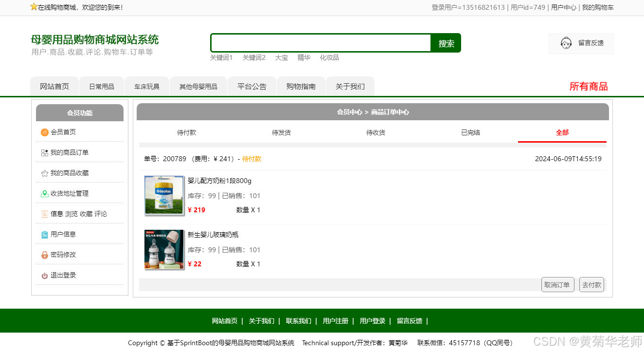Image resolution: width=644 pixels, height=352 pixels.
Task: Open 收货地址管理 in the sidebar
Action: click(x=70, y=193)
